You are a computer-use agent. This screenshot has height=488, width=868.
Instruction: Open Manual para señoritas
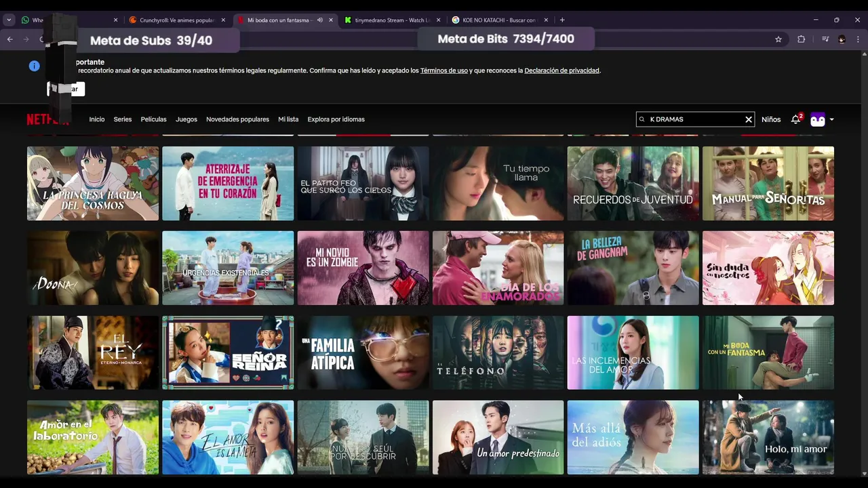(768, 184)
